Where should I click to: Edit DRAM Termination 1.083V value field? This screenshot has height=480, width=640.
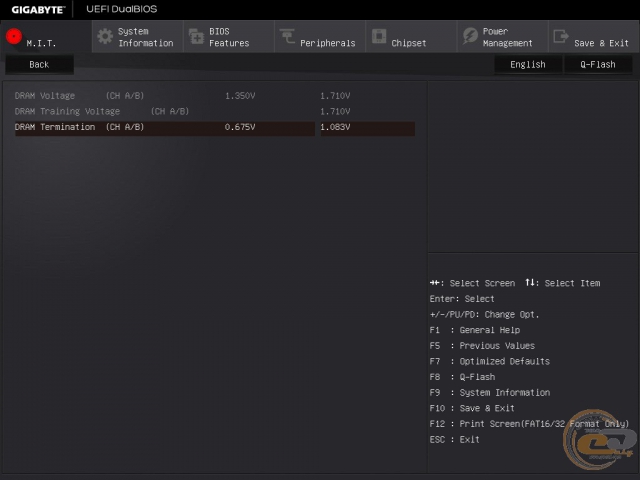[367, 128]
